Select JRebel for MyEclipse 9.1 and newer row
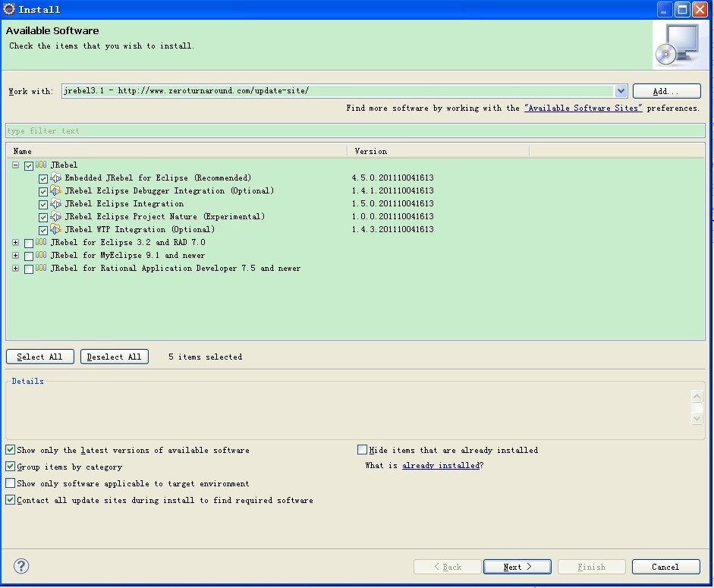This screenshot has height=588, width=714. 127,255
